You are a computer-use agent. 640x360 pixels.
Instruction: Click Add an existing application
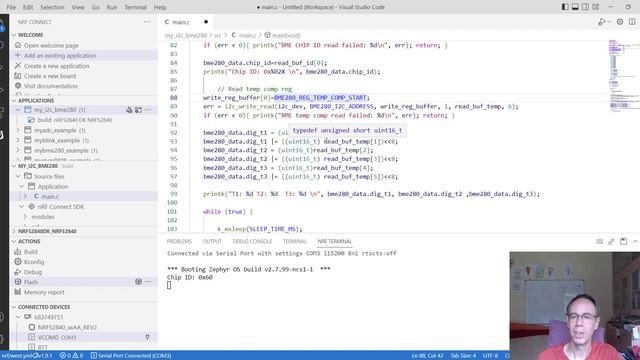tap(60, 56)
